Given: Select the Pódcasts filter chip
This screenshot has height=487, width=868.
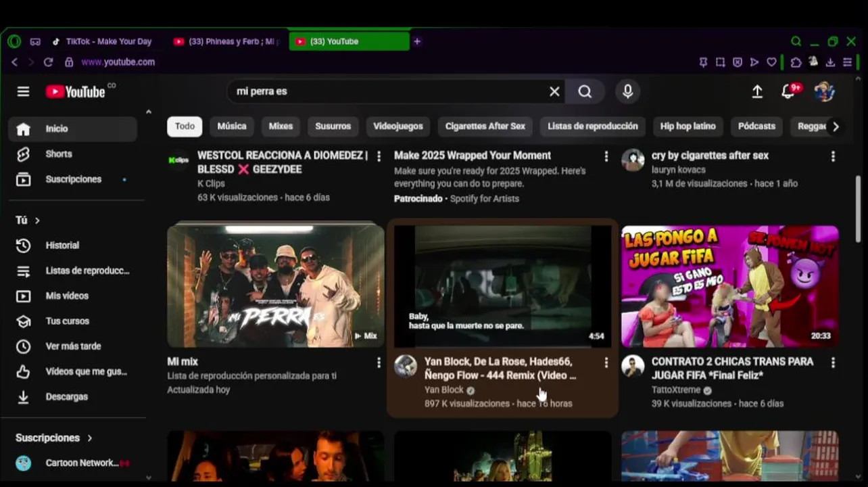Looking at the screenshot, I should pyautogui.click(x=756, y=126).
